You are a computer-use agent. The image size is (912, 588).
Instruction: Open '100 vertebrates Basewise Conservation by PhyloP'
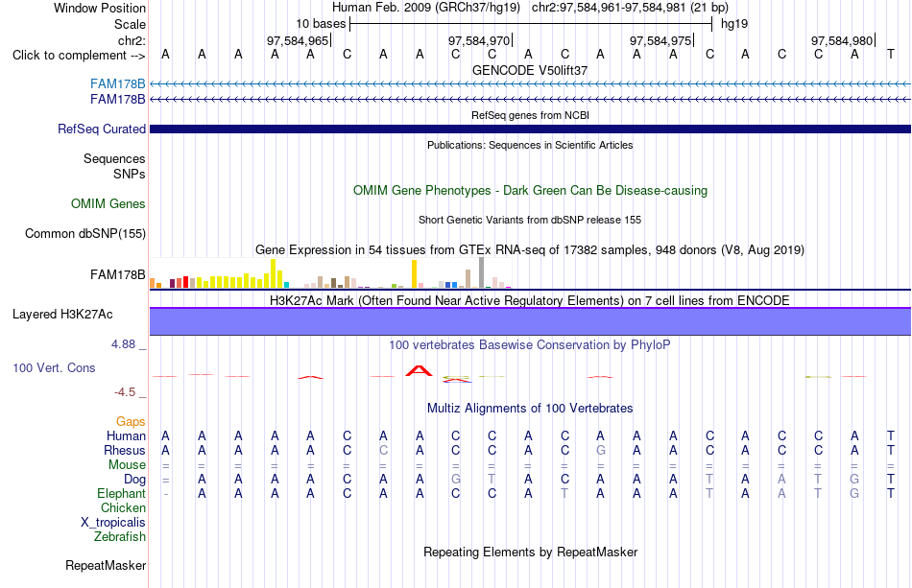[x=530, y=345]
